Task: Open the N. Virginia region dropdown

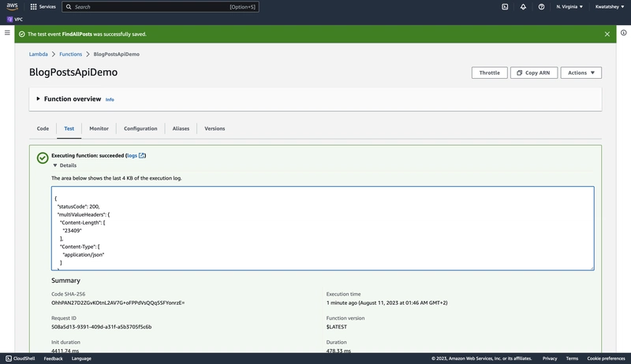Action: click(569, 6)
